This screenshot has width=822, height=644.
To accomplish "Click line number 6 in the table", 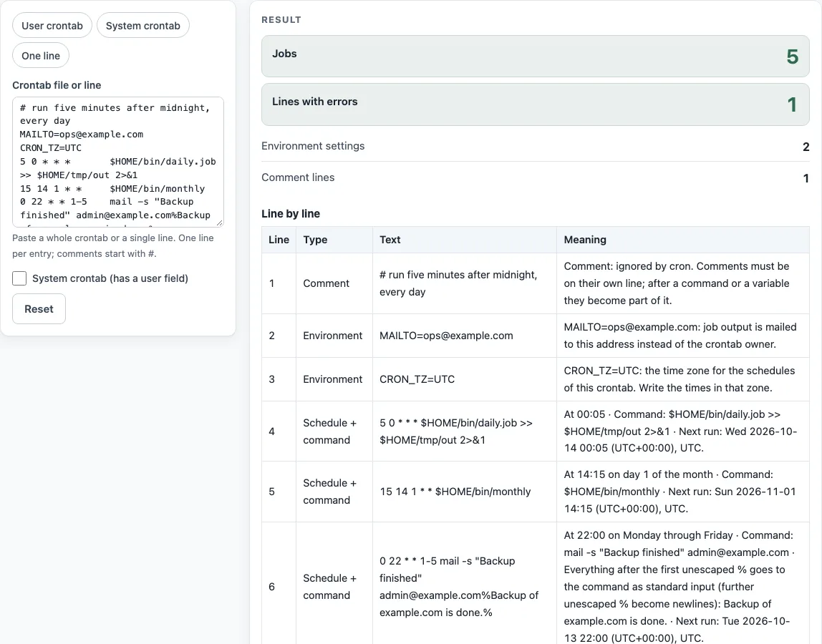I will click(x=271, y=586).
